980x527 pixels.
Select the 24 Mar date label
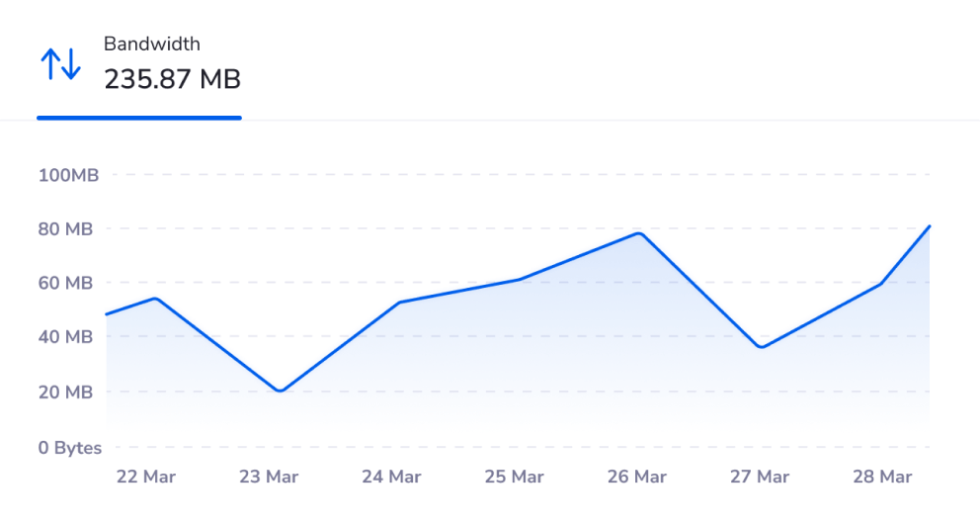pyautogui.click(x=391, y=477)
